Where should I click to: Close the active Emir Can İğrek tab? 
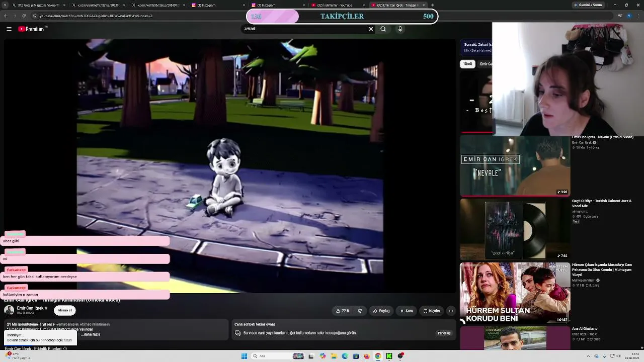click(424, 5)
